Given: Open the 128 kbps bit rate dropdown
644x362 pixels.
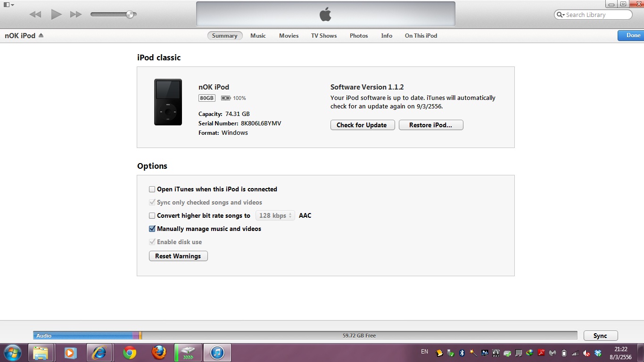Looking at the screenshot, I should [275, 215].
